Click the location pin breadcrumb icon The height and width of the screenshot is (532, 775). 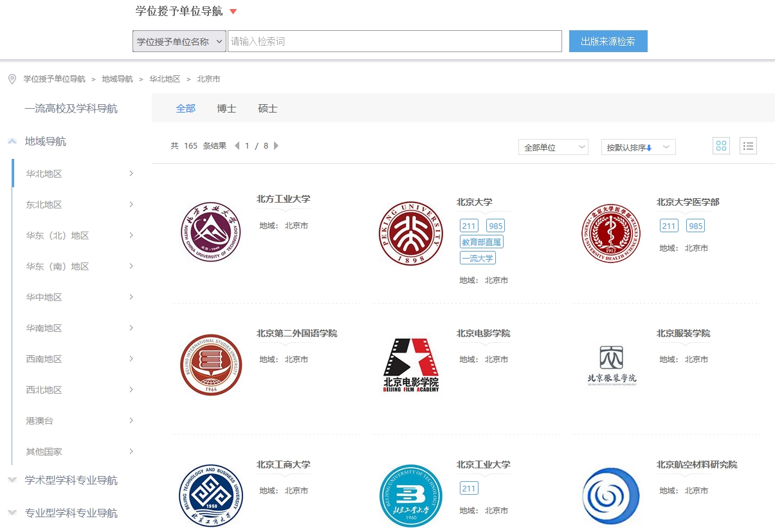[12, 79]
